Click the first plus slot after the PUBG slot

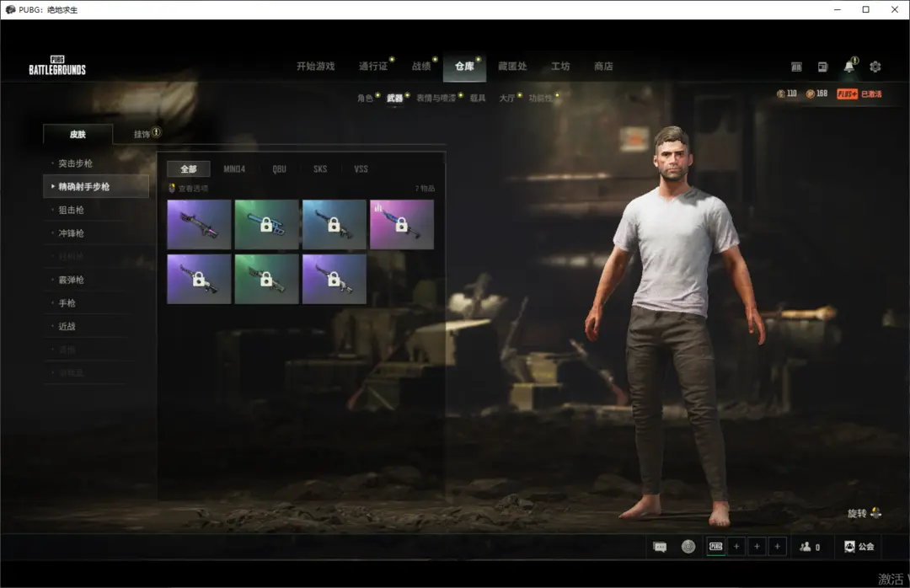[x=736, y=547]
